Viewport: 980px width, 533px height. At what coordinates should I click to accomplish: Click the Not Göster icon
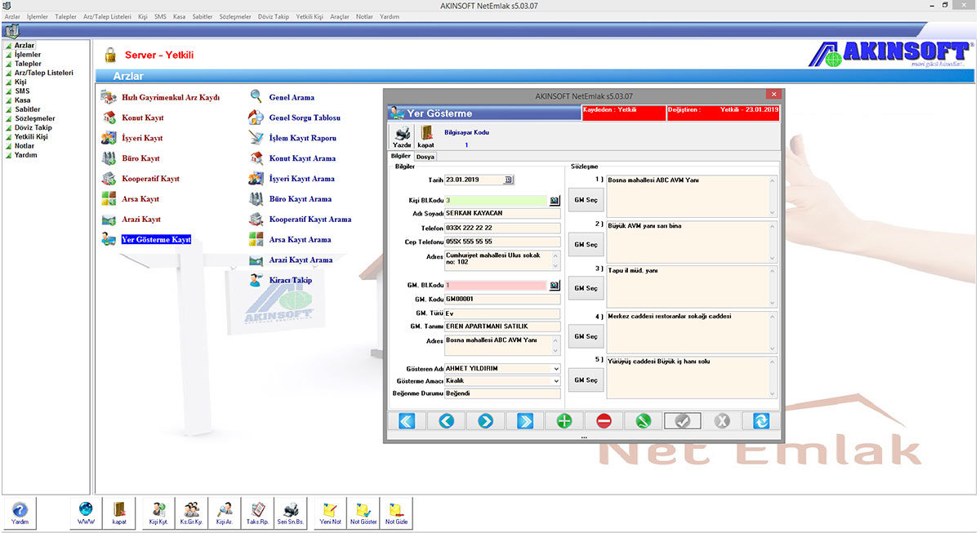(x=363, y=513)
